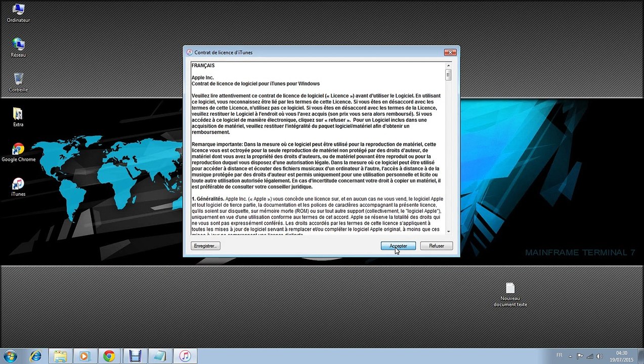Click the FRANÇAIS heading in licence text
This screenshot has width=644, height=364.
[203, 66]
